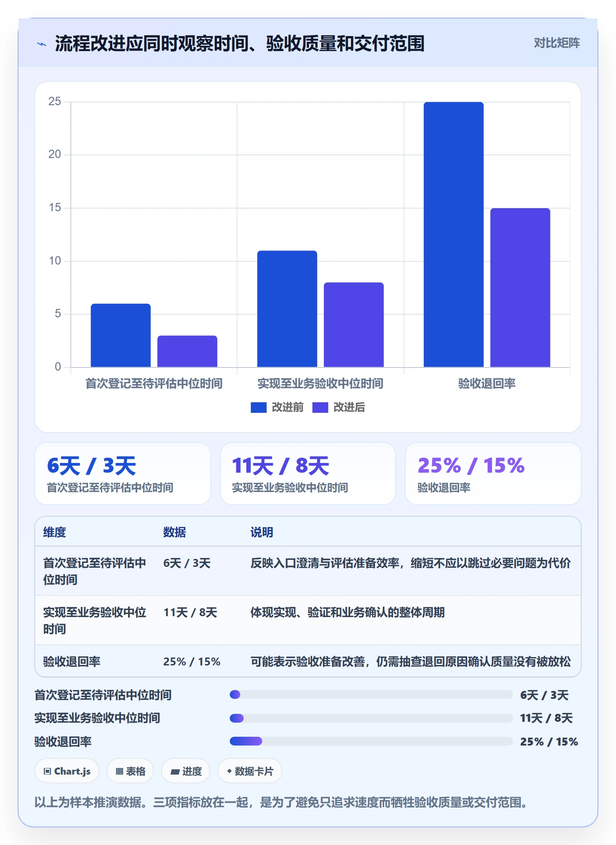Select the 进度 chip
The width and height of the screenshot is (616, 845).
[x=186, y=771]
